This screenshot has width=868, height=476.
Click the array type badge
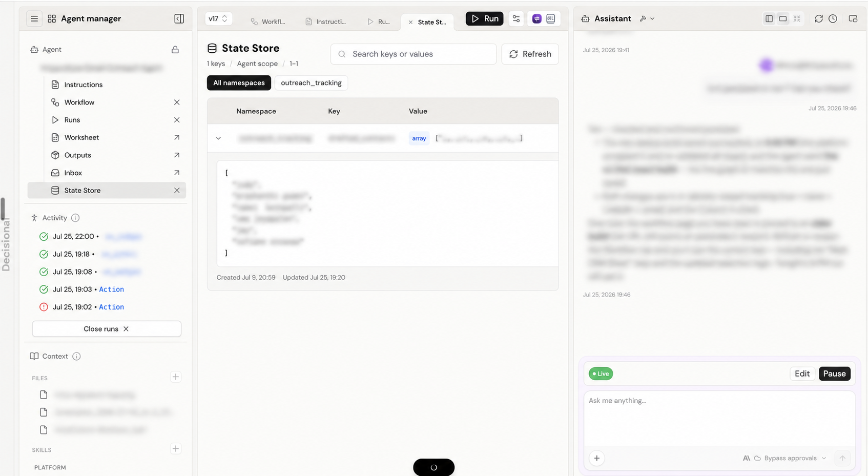pyautogui.click(x=419, y=138)
